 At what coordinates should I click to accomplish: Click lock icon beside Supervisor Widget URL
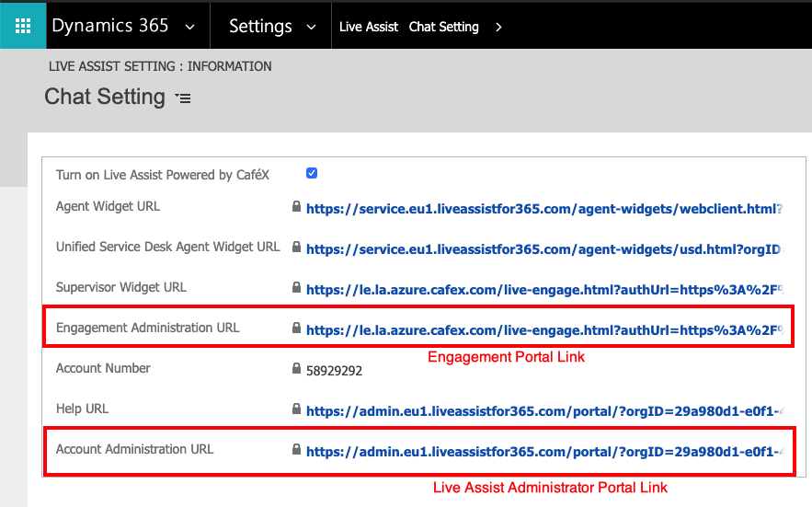tap(296, 287)
